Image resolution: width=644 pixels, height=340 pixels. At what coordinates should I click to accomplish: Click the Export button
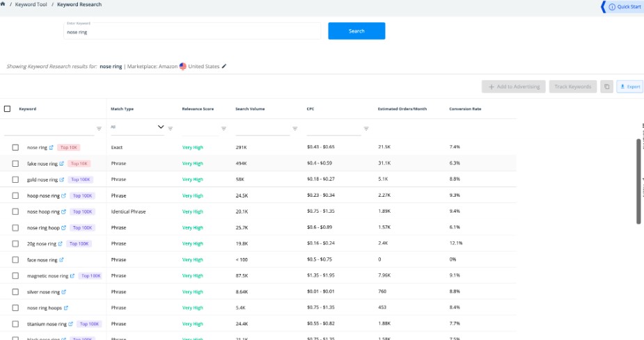pos(629,86)
